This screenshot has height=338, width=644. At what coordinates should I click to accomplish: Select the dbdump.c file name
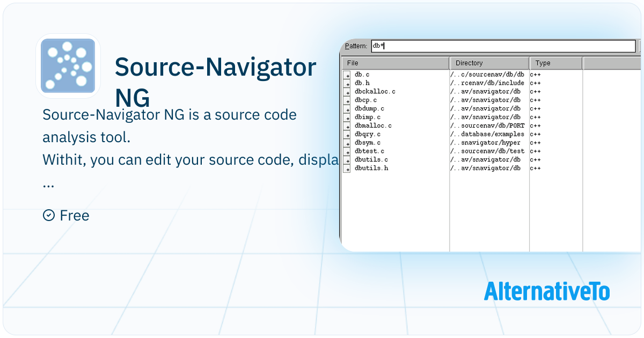tap(369, 108)
